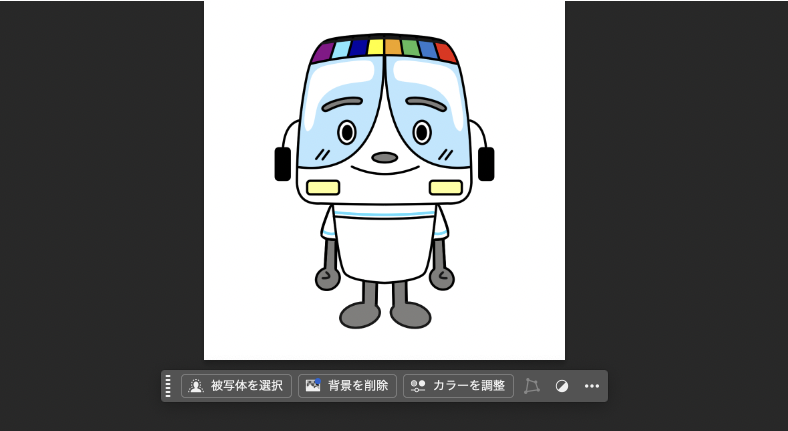Screen dimensions: 788x431
Task: Click the yellow stripe on the roof
Action: [375, 46]
